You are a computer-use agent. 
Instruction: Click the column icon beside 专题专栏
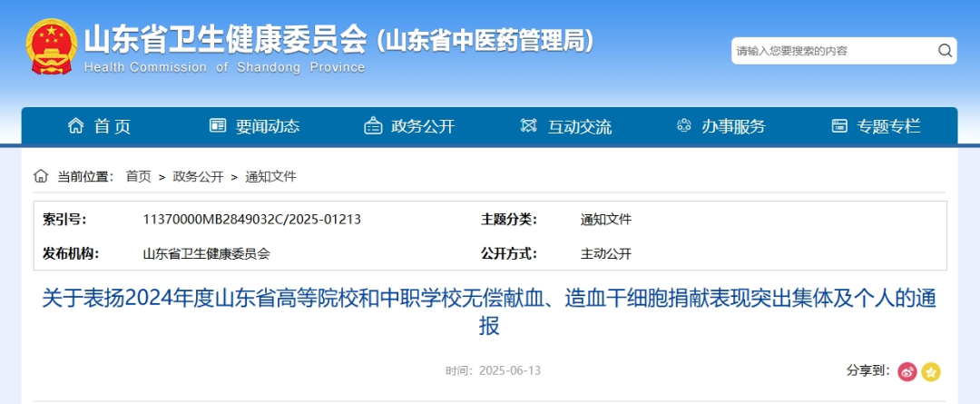tap(839, 125)
